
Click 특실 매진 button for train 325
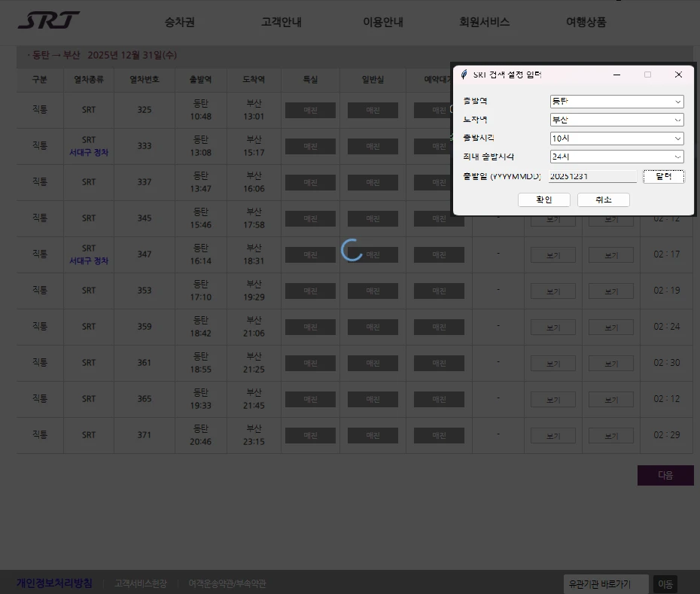(310, 111)
